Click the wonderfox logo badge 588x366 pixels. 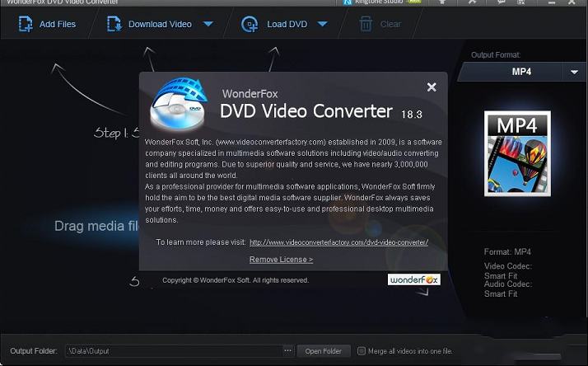pos(414,279)
